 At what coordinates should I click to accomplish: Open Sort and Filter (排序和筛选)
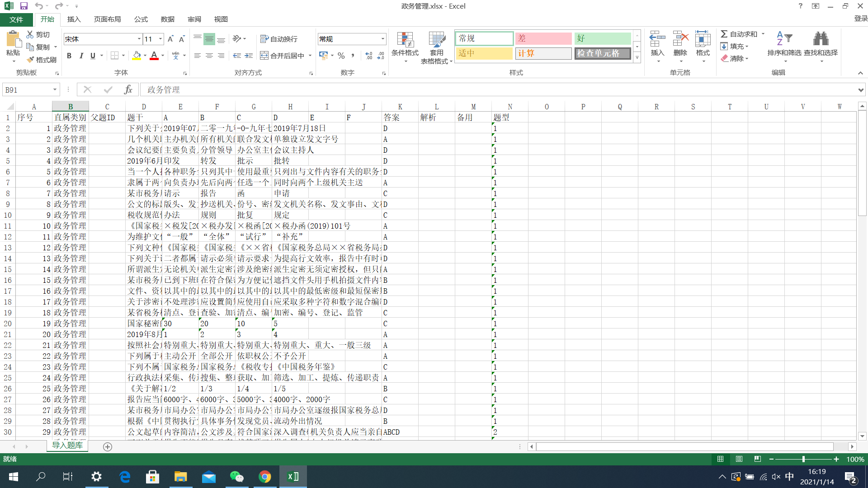784,47
